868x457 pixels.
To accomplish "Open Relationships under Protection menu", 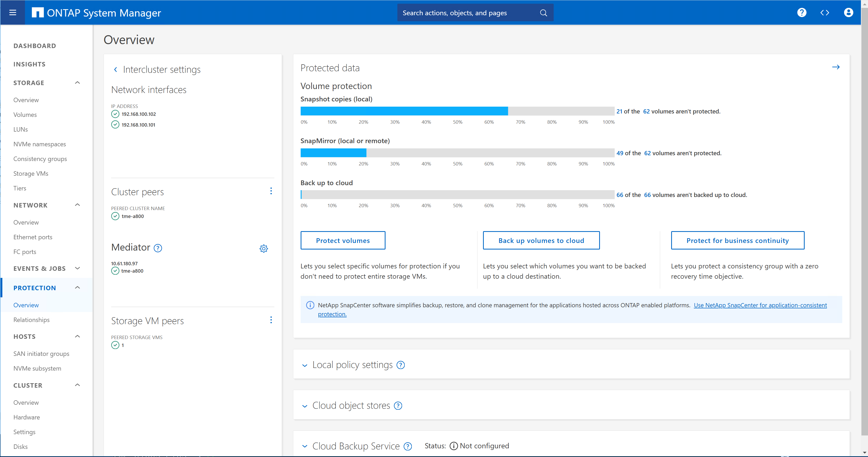I will coord(31,320).
